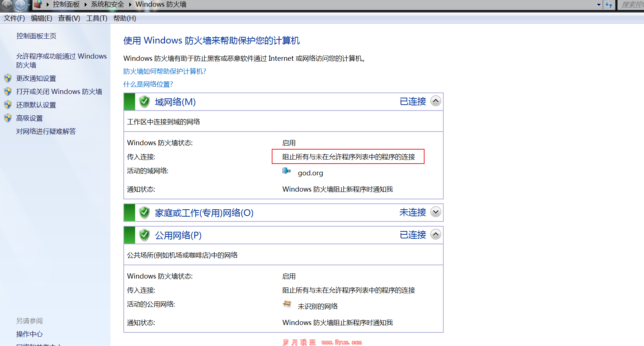Click shield icon beside 还原默认设置

[x=8, y=105]
